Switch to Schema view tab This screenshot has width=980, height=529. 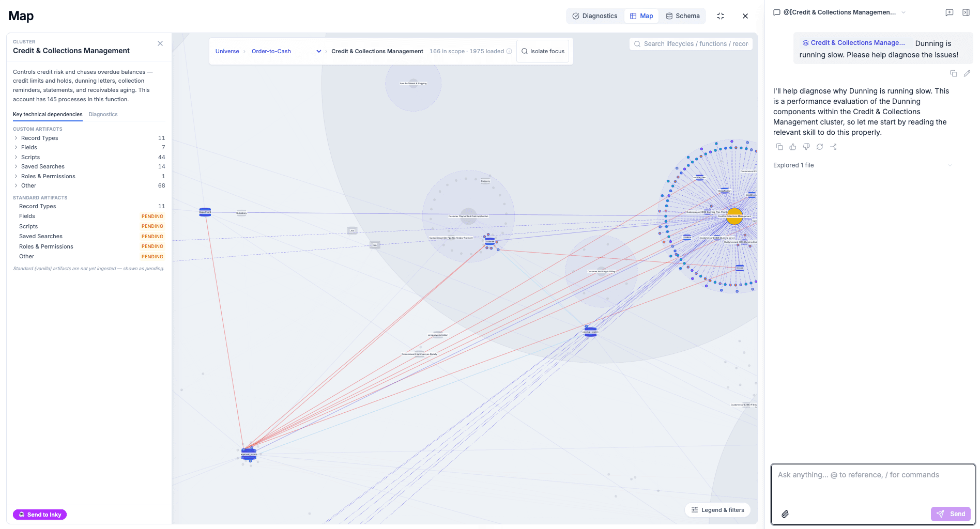pos(683,16)
